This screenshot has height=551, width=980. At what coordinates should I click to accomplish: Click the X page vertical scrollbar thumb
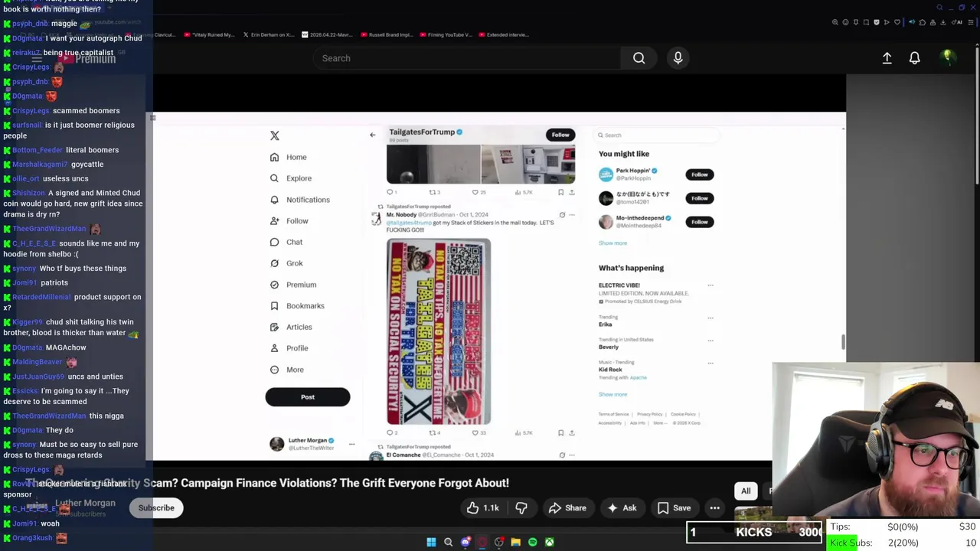pyautogui.click(x=843, y=343)
